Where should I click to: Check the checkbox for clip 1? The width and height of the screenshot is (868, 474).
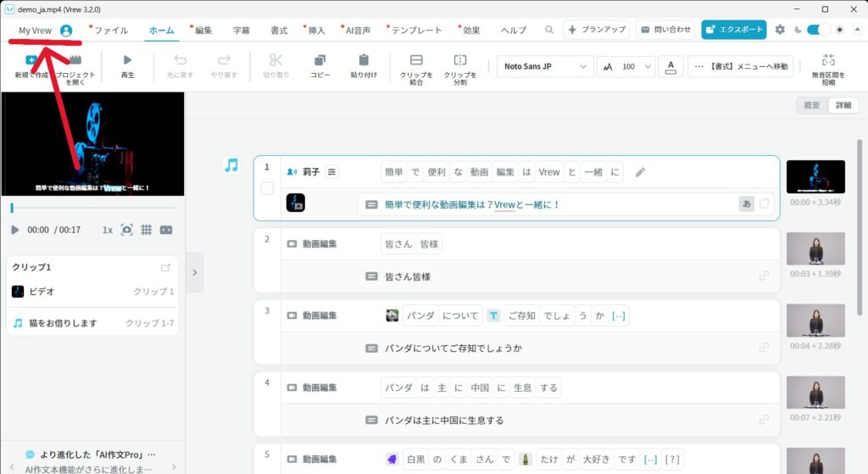(x=267, y=188)
